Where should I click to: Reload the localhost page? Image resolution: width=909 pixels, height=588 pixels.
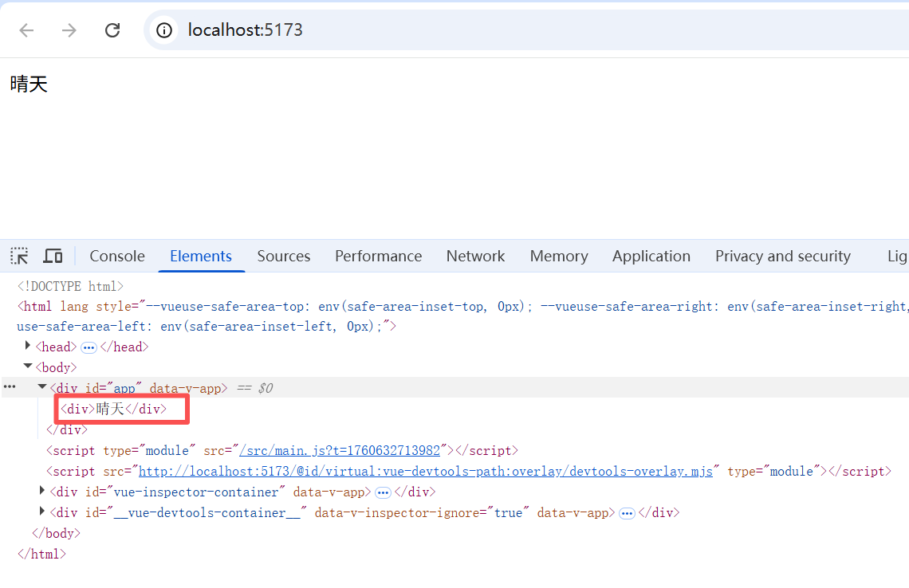pos(112,30)
